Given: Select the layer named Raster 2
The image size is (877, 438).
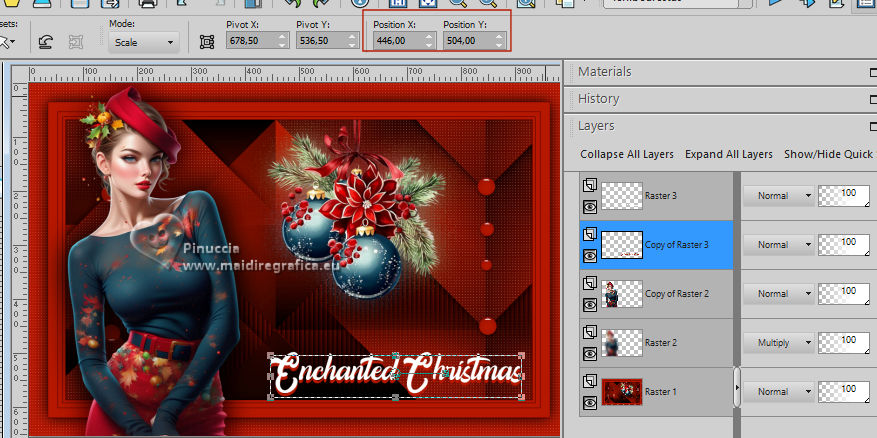Looking at the screenshot, I should [x=661, y=343].
